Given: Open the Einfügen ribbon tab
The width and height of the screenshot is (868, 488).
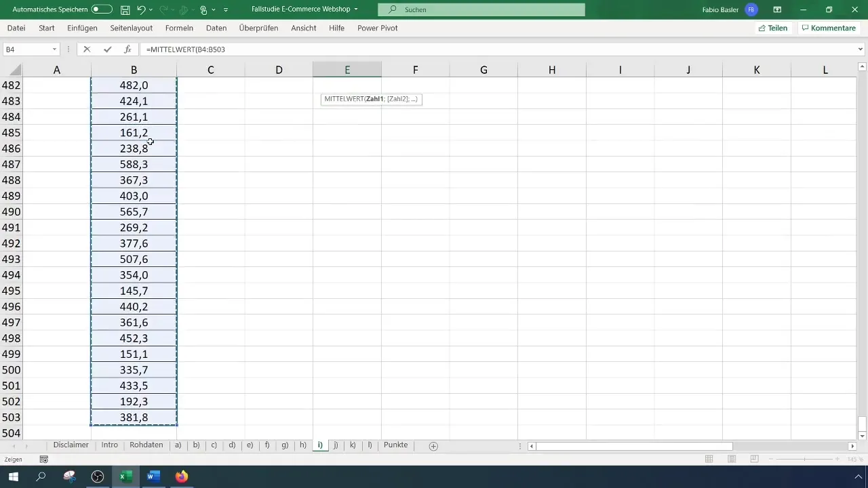Looking at the screenshot, I should [82, 28].
